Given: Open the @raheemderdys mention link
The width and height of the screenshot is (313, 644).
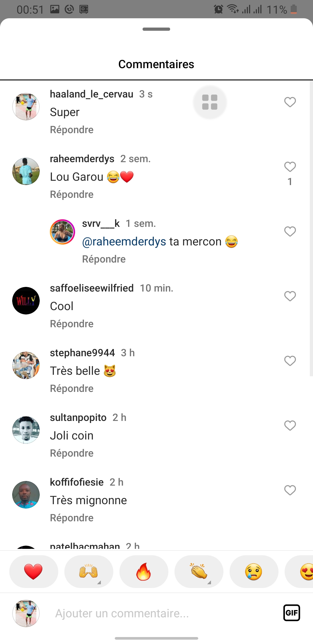Looking at the screenshot, I should coord(124,242).
